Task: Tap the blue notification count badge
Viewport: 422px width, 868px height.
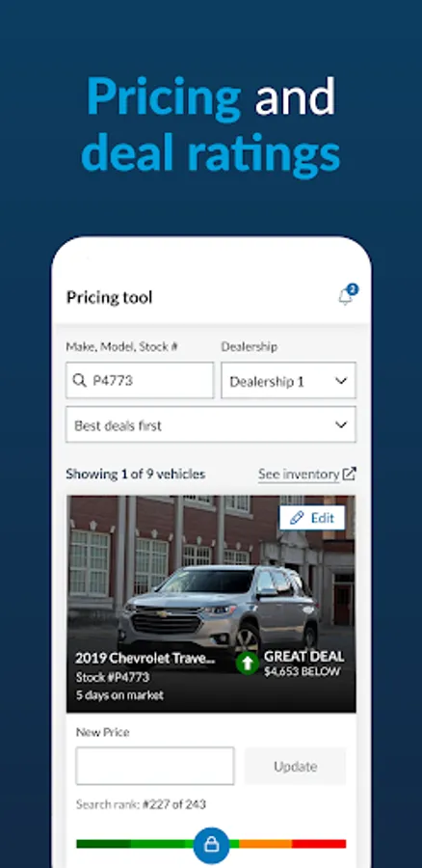Action: click(353, 289)
